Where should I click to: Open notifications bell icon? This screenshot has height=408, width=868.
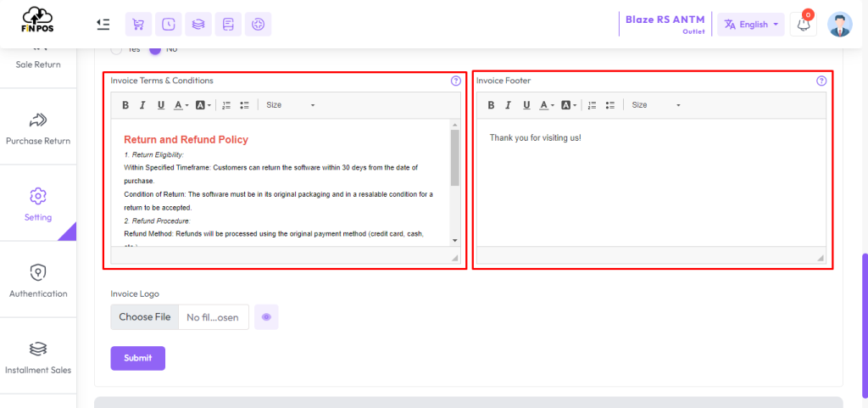(804, 25)
